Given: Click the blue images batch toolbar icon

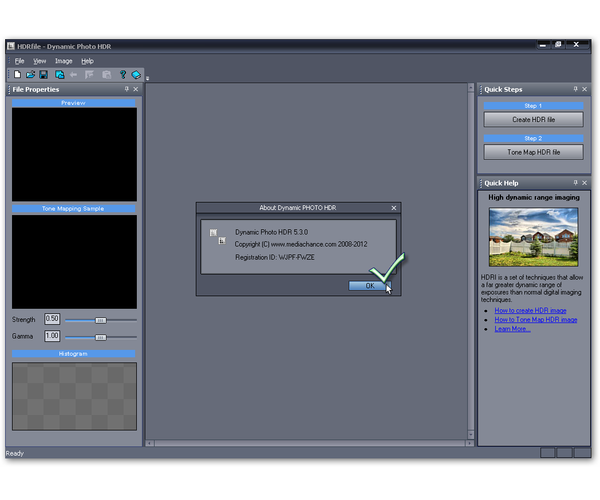Looking at the screenshot, I should pyautogui.click(x=59, y=74).
